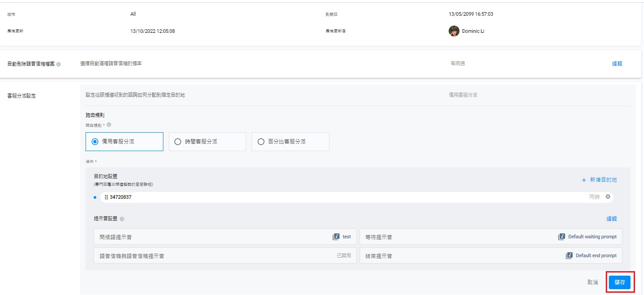
Task: Click the 儲存 save button
Action: (x=620, y=282)
